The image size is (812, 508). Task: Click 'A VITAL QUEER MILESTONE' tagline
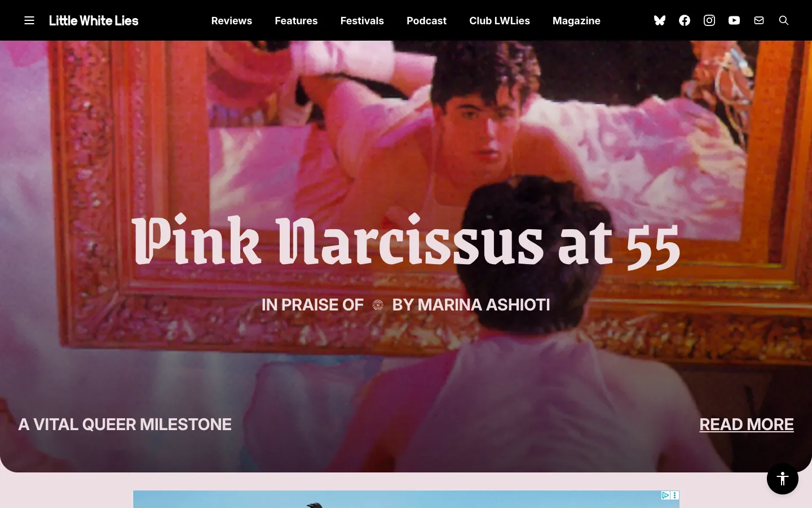125,424
